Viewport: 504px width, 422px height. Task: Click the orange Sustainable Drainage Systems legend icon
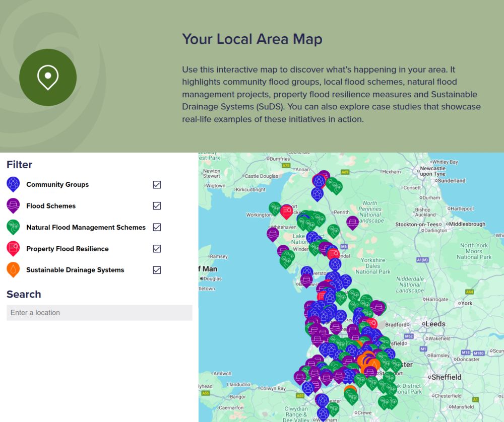pyautogui.click(x=13, y=270)
